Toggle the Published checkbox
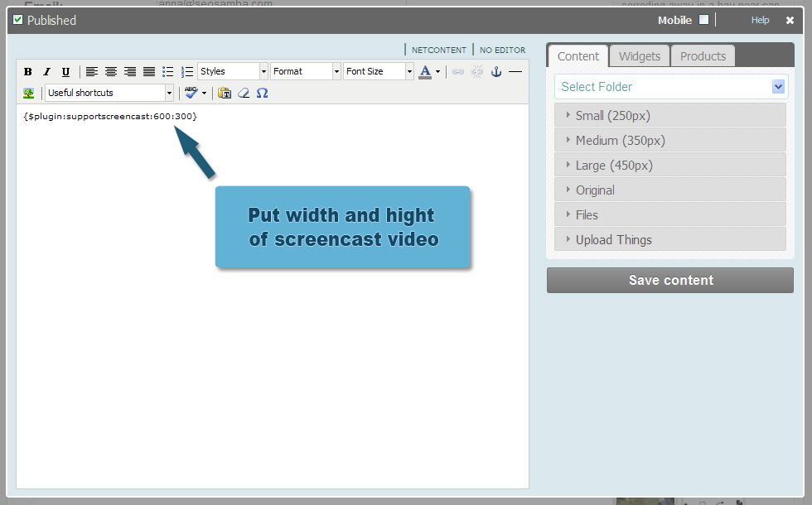Screen dimensions: 812x505 18,20
